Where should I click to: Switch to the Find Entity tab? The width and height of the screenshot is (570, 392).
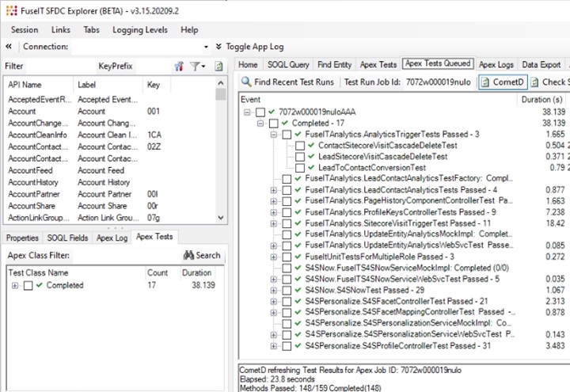[x=334, y=65]
